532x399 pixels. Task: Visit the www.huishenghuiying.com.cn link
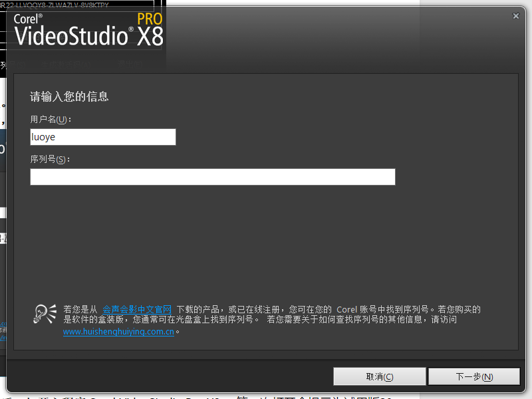pos(118,331)
